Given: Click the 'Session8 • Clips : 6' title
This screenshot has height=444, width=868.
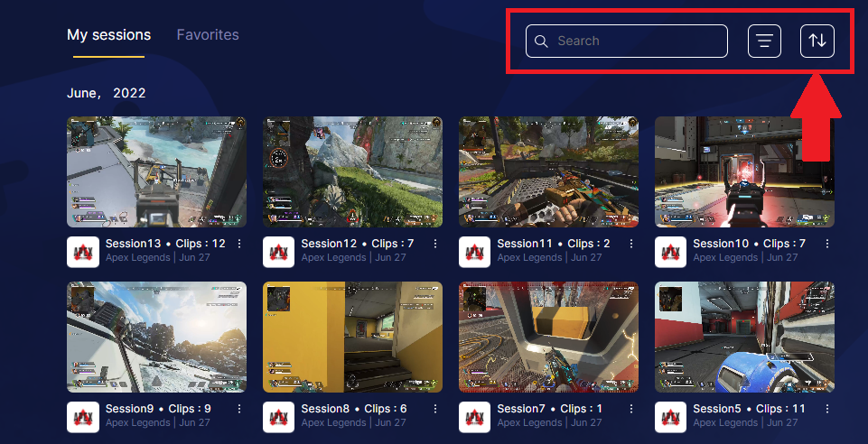Looking at the screenshot, I should tap(354, 409).
